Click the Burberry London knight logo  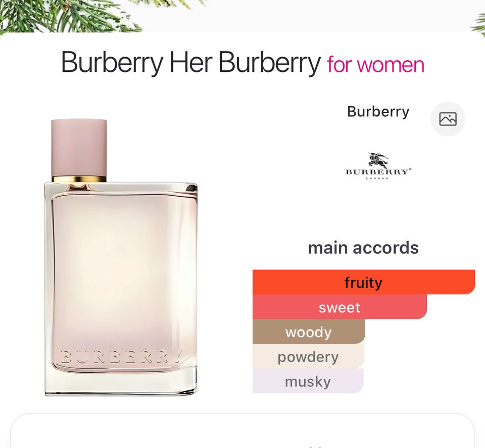(x=378, y=166)
